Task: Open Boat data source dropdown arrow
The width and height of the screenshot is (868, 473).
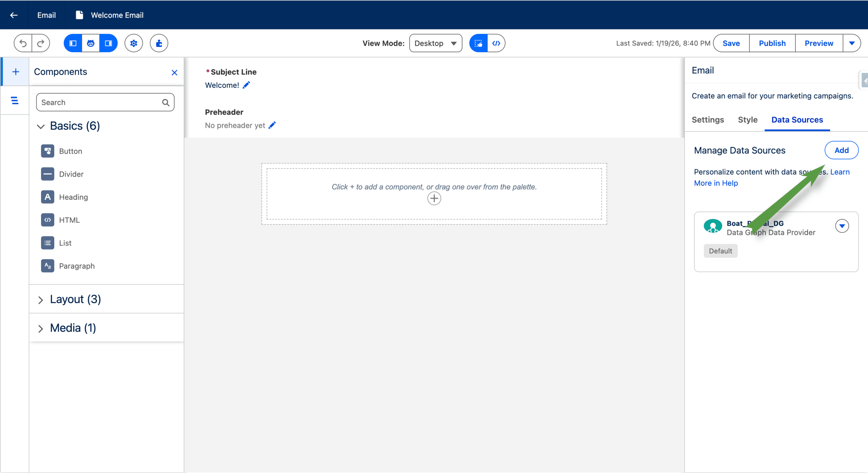Action: pyautogui.click(x=842, y=226)
